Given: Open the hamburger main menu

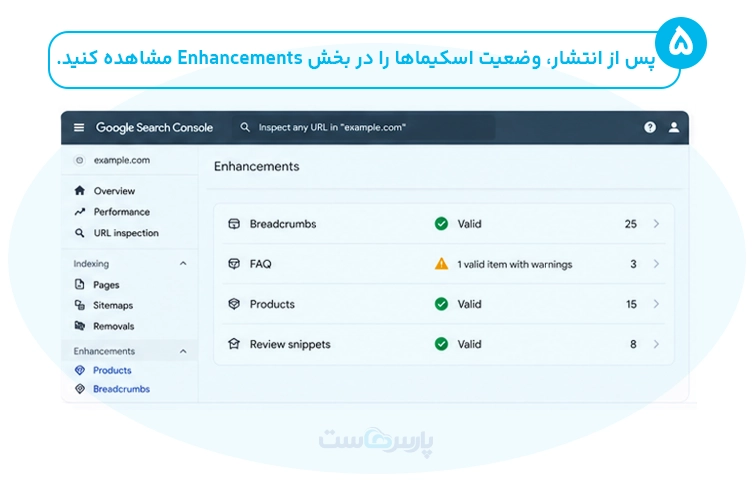Looking at the screenshot, I should pos(79,128).
